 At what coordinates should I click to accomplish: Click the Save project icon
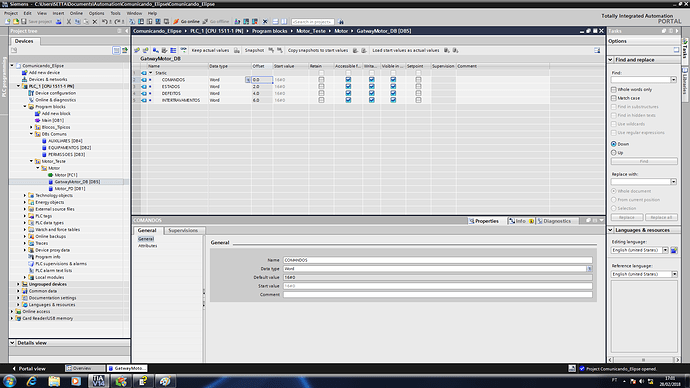point(24,21)
